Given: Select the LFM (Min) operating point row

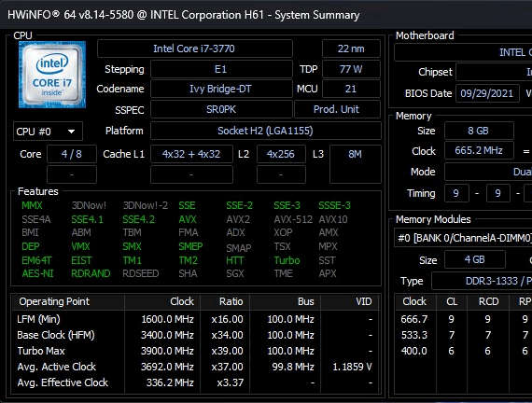Looking at the screenshot, I should [x=195, y=319].
